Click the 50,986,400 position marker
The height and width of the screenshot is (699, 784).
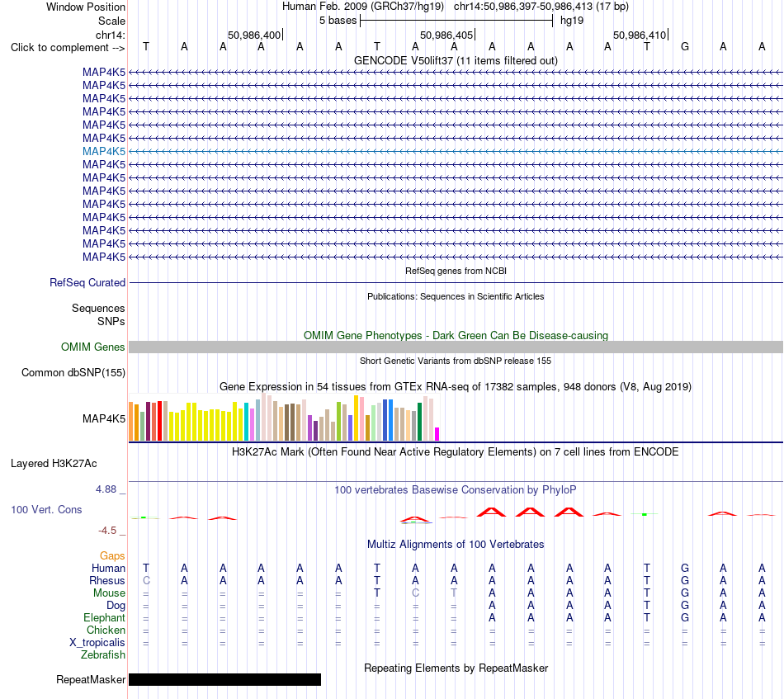[254, 35]
